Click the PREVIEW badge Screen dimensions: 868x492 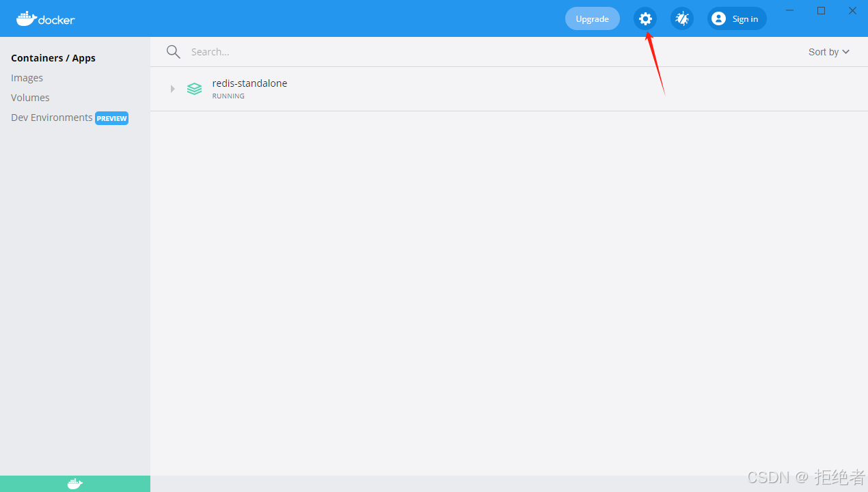(x=111, y=118)
